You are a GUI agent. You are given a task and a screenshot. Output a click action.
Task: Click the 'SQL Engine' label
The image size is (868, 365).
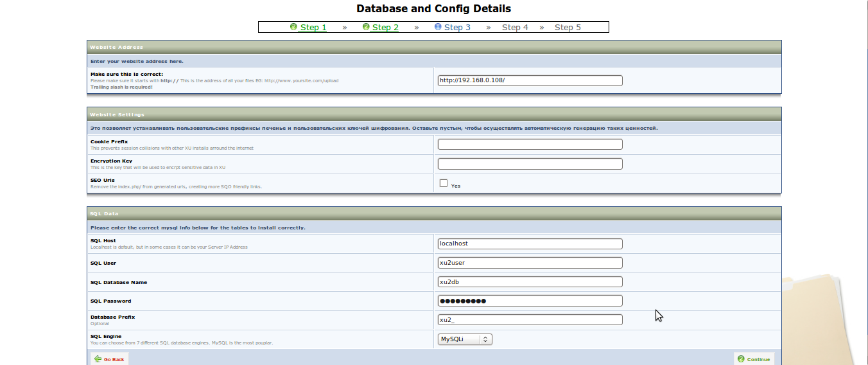(x=106, y=336)
